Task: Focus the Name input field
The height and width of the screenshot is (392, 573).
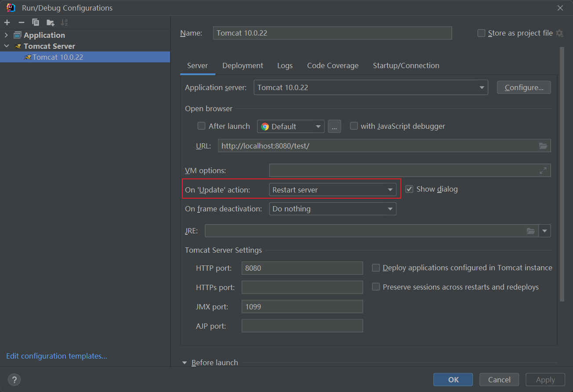Action: [332, 33]
